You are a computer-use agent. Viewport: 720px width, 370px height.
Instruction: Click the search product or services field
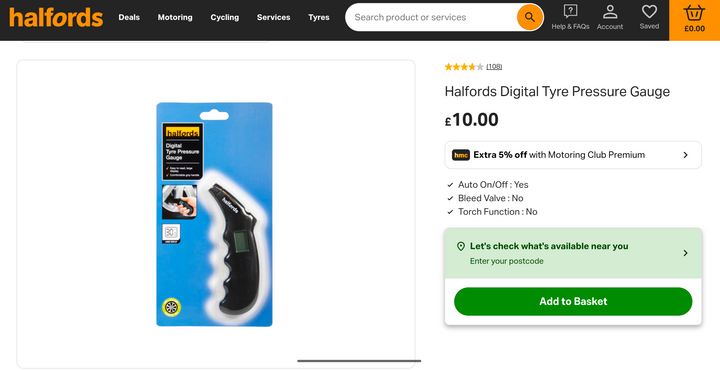click(432, 17)
